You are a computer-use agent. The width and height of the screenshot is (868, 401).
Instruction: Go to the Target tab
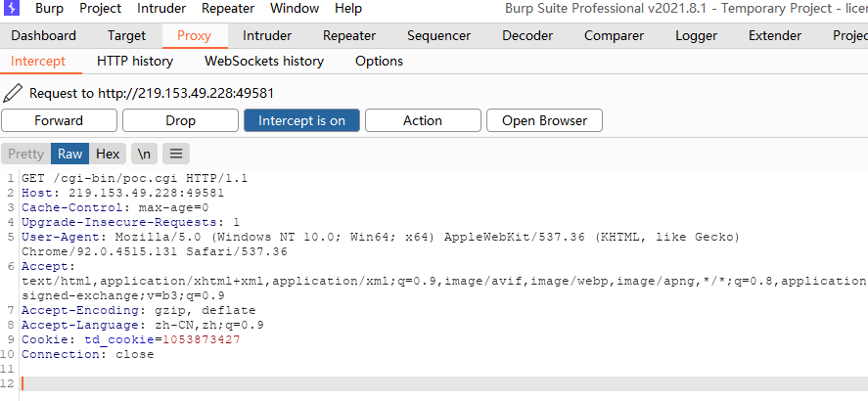(x=126, y=36)
